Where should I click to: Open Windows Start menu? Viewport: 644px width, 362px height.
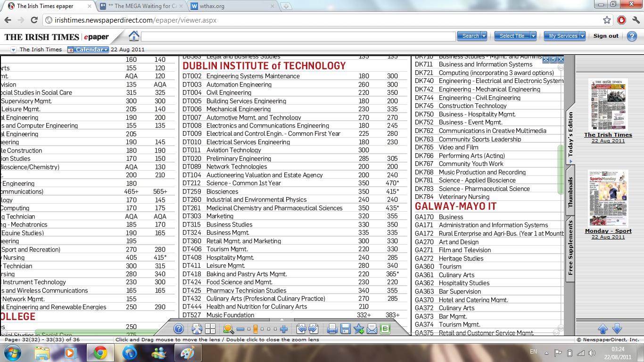coord(12,353)
